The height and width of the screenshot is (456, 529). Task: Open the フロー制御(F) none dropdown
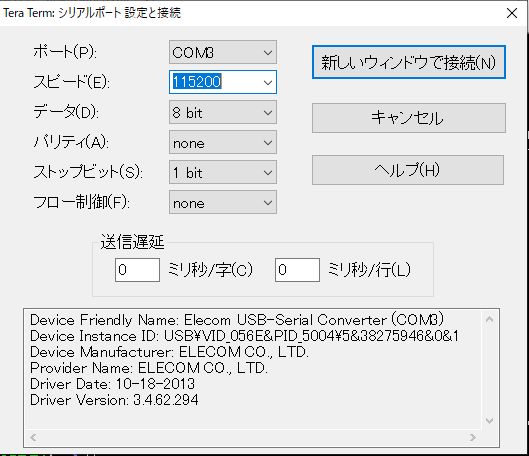[223, 202]
